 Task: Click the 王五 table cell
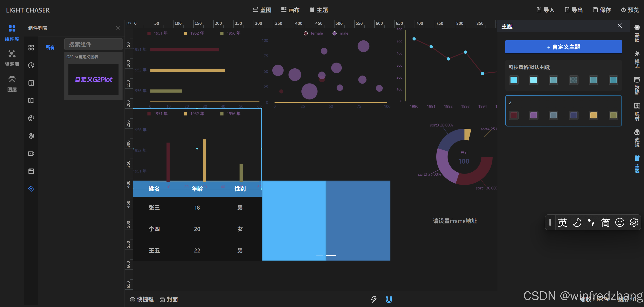point(154,250)
